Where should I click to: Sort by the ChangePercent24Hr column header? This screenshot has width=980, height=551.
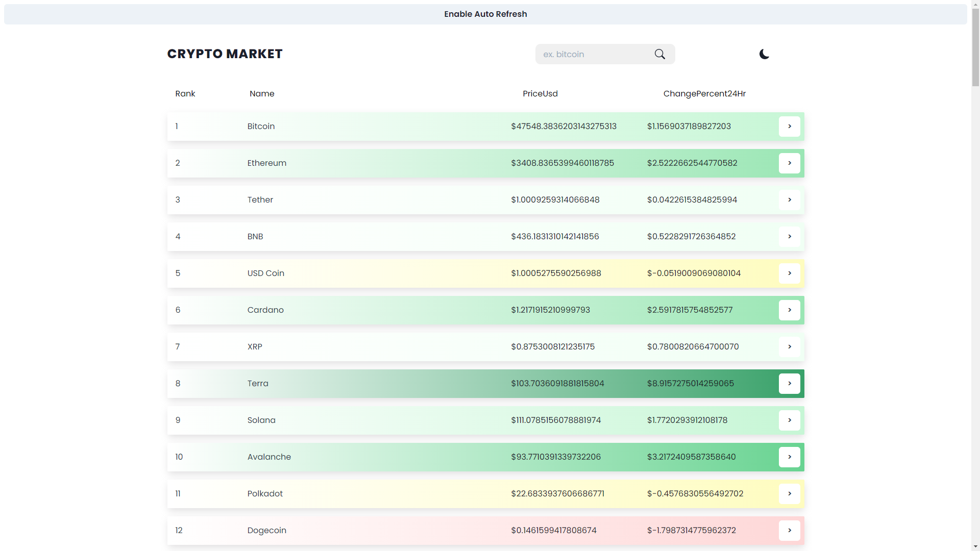(x=704, y=94)
